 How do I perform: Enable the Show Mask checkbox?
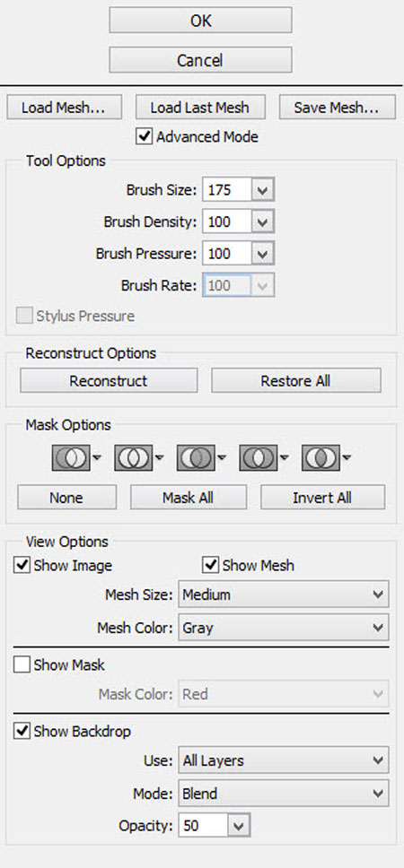[22, 664]
